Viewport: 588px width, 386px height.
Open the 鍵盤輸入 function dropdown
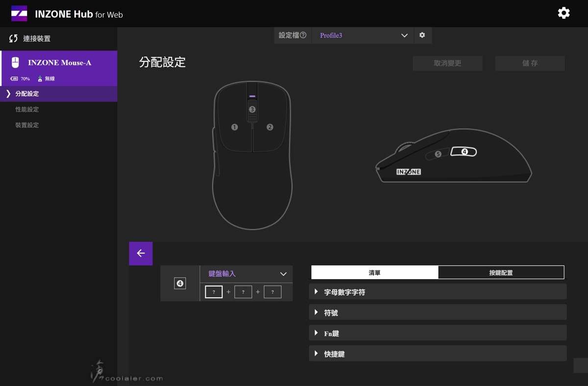tap(246, 274)
